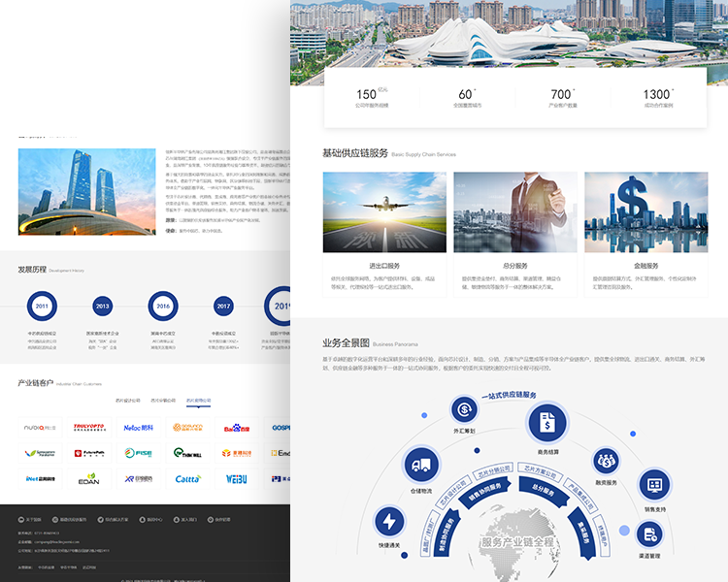Click the 基础供应链服务 section heading
The width and height of the screenshot is (728, 582).
point(355,153)
